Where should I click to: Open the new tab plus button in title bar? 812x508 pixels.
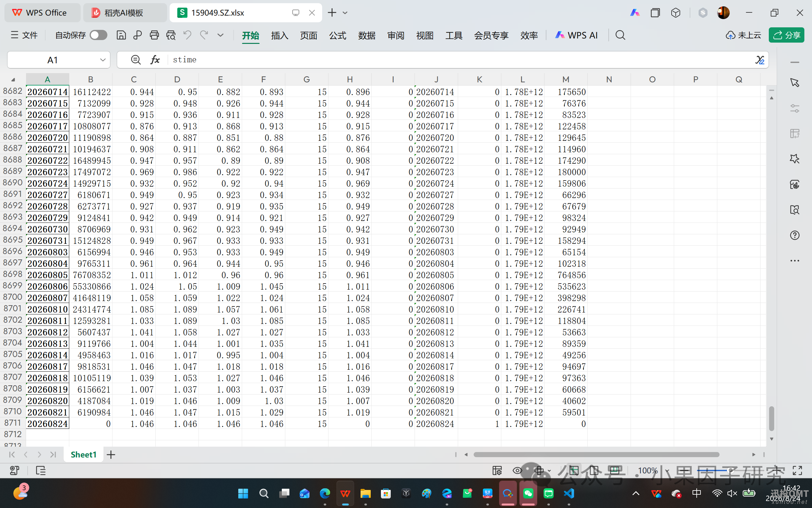coord(332,13)
